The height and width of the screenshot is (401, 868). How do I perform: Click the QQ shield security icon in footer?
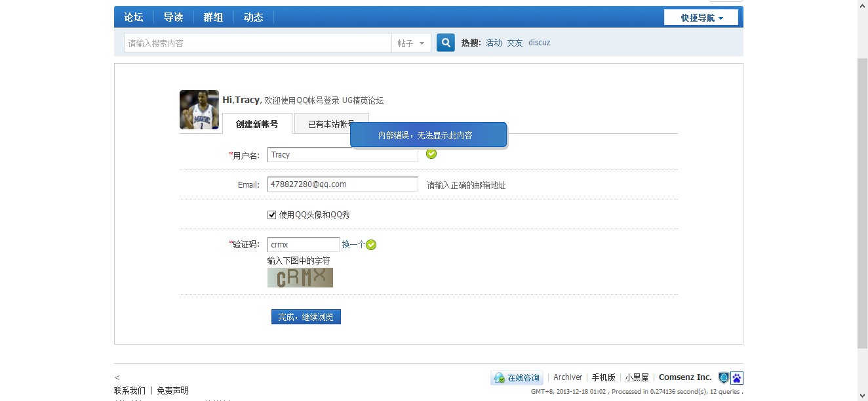(724, 378)
